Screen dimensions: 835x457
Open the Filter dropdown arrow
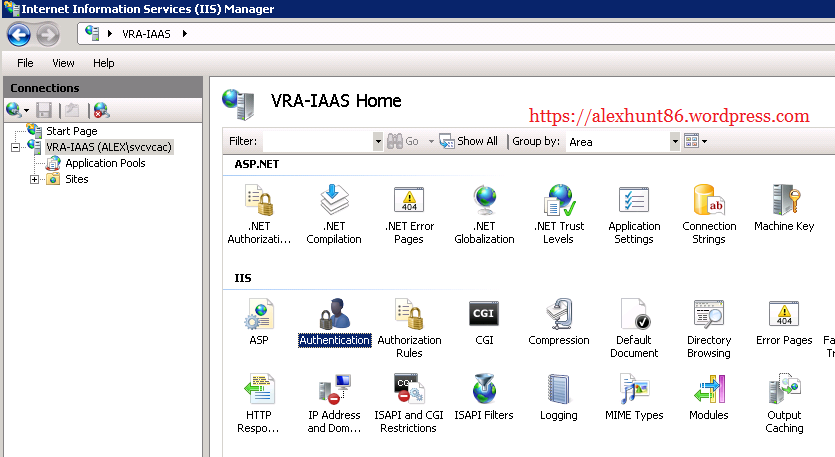[378, 142]
